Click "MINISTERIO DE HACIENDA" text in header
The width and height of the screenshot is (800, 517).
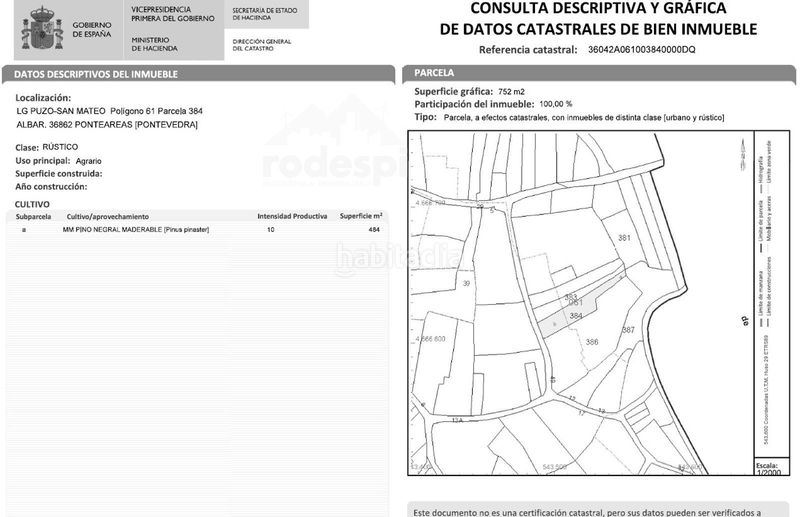pos(155,44)
